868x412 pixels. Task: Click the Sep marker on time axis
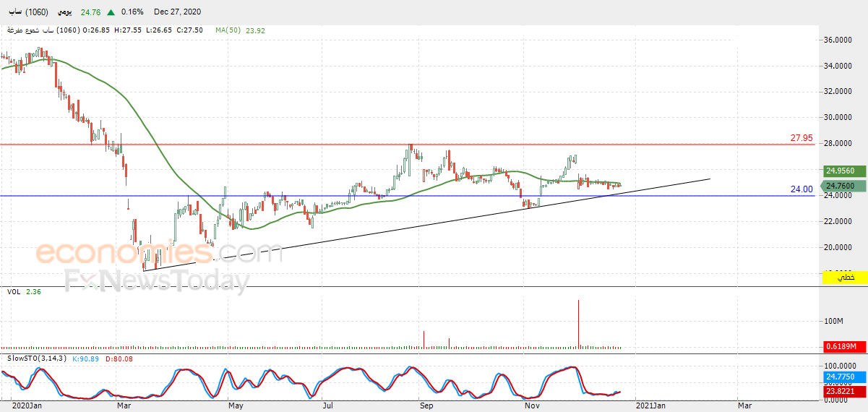click(426, 406)
